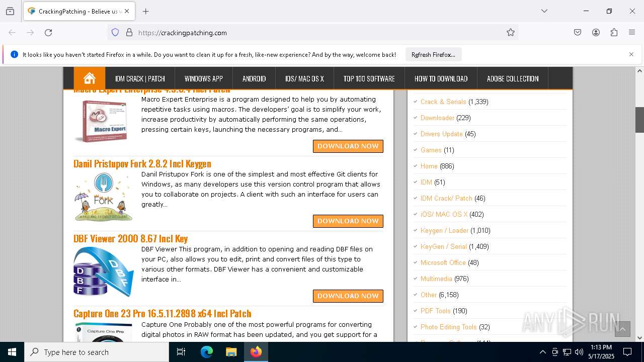This screenshot has width=644, height=362.
Task: Open the PDF Tools category
Action: pos(436,311)
